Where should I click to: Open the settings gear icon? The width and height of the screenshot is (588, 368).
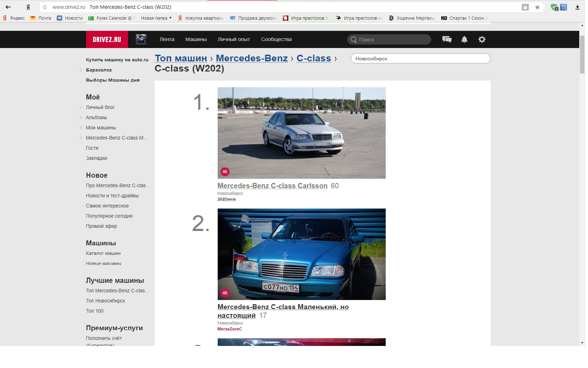coord(482,39)
